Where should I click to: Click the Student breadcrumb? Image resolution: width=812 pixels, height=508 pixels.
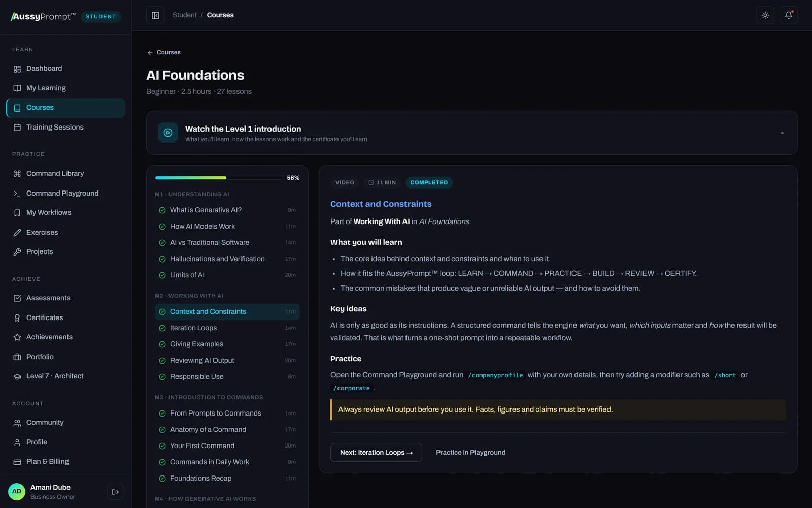185,15
